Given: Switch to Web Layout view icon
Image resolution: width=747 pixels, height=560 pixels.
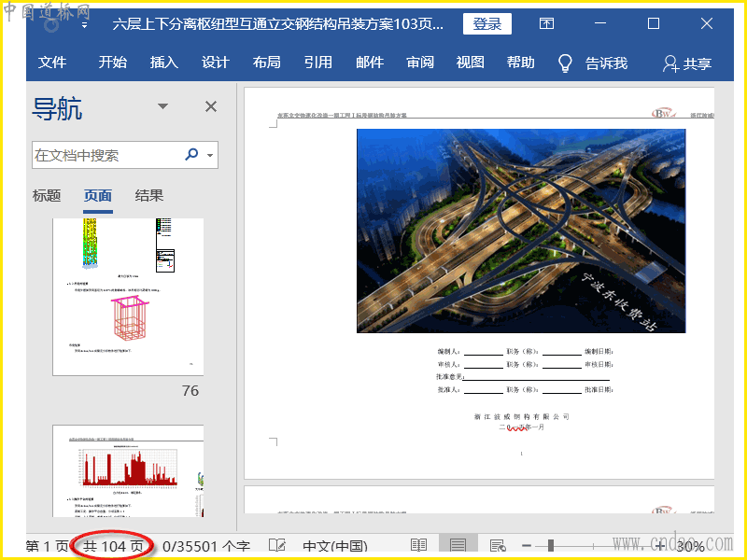Looking at the screenshot, I should pyautogui.click(x=498, y=545).
